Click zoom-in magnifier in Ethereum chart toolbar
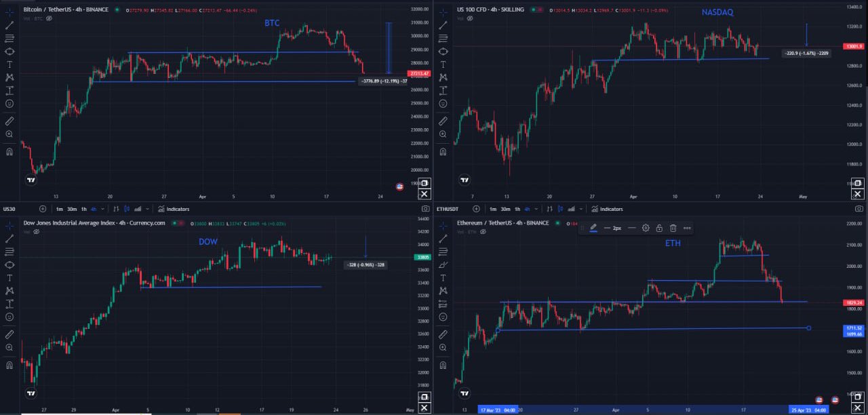Image resolution: width=868 pixels, height=415 pixels. click(x=443, y=347)
